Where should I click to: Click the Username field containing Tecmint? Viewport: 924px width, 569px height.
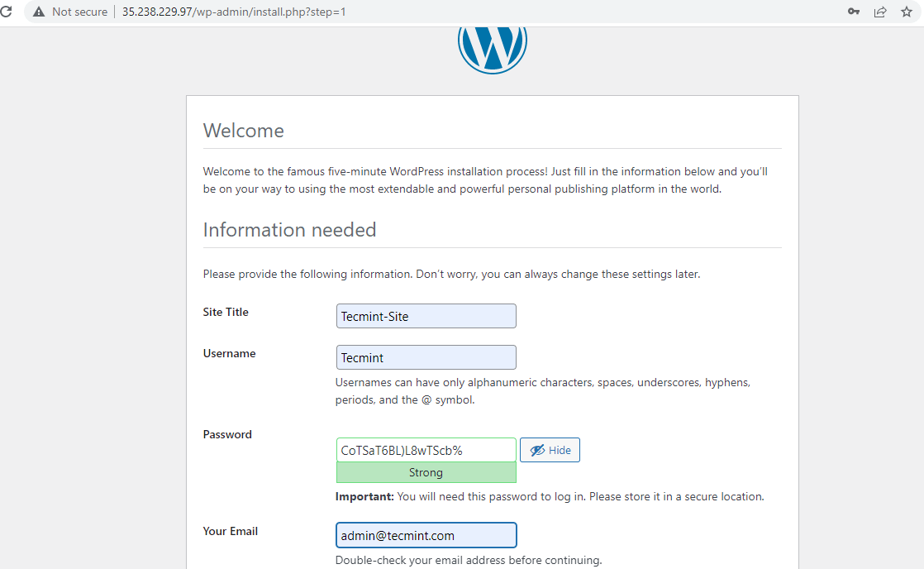coord(426,357)
